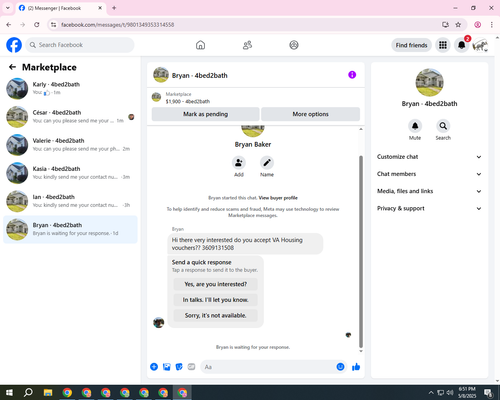
Task: Click the volume icon in system tray
Action: tap(450, 393)
